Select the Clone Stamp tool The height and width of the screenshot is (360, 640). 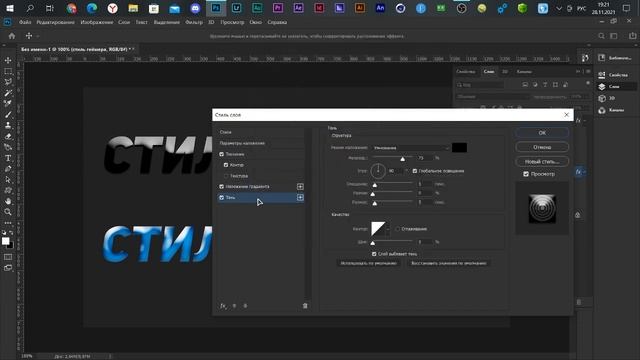click(8, 125)
